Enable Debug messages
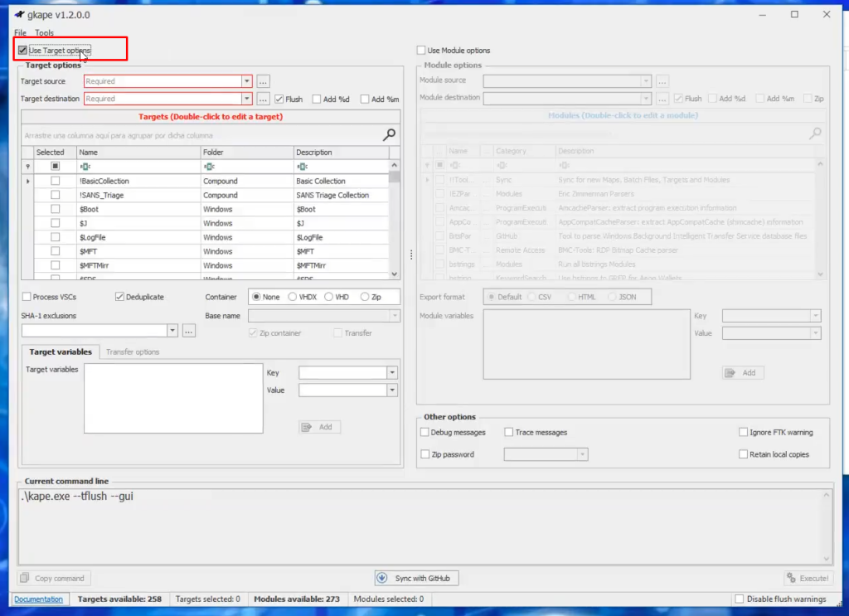The height and width of the screenshot is (616, 849). coord(425,433)
